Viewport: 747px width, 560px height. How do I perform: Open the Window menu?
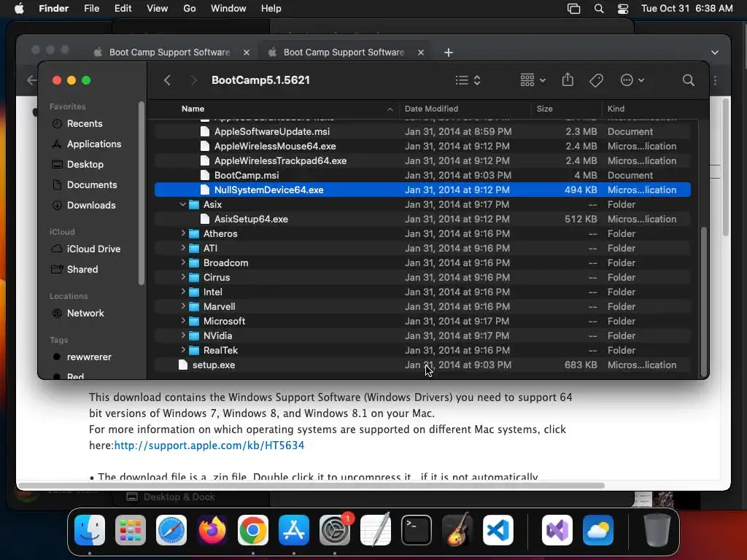point(228,9)
